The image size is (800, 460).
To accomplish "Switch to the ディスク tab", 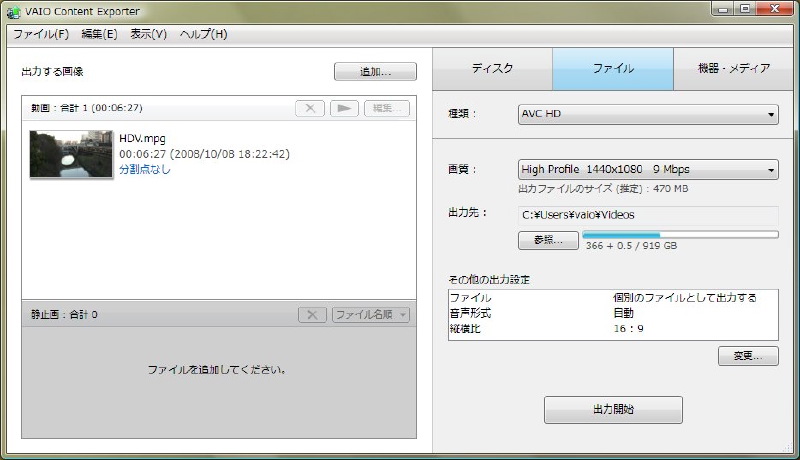I will (x=492, y=69).
